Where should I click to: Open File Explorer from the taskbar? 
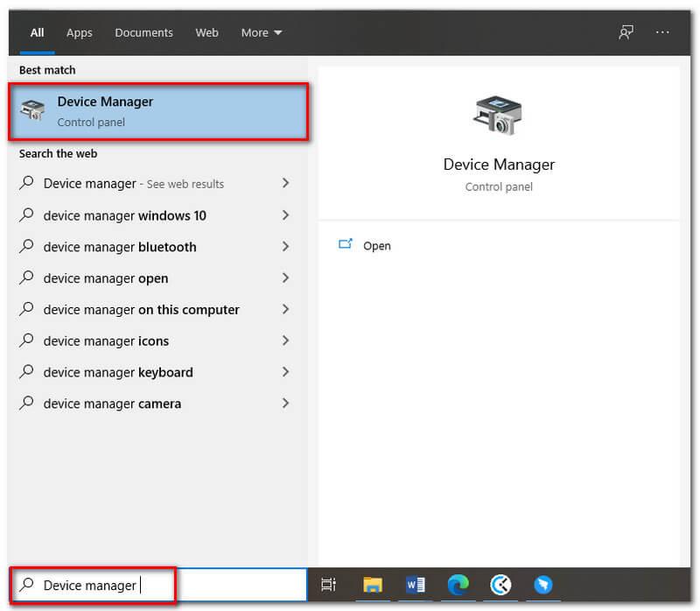373,585
